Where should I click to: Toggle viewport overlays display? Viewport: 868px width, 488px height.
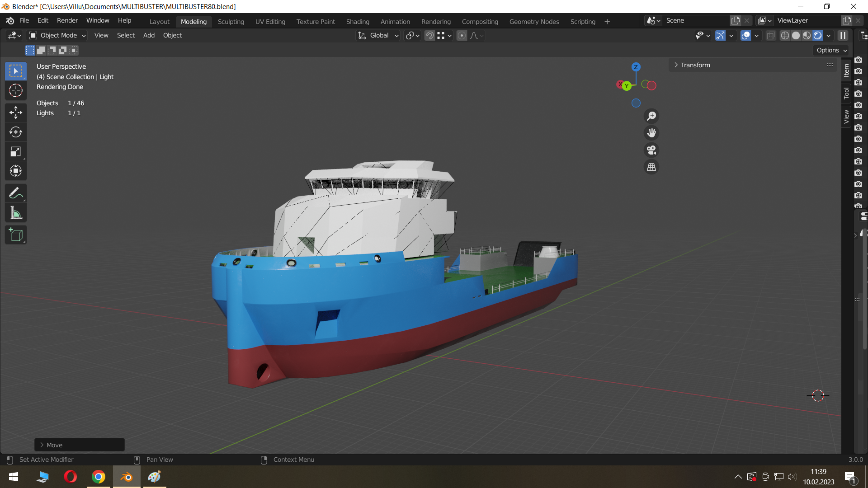click(745, 35)
